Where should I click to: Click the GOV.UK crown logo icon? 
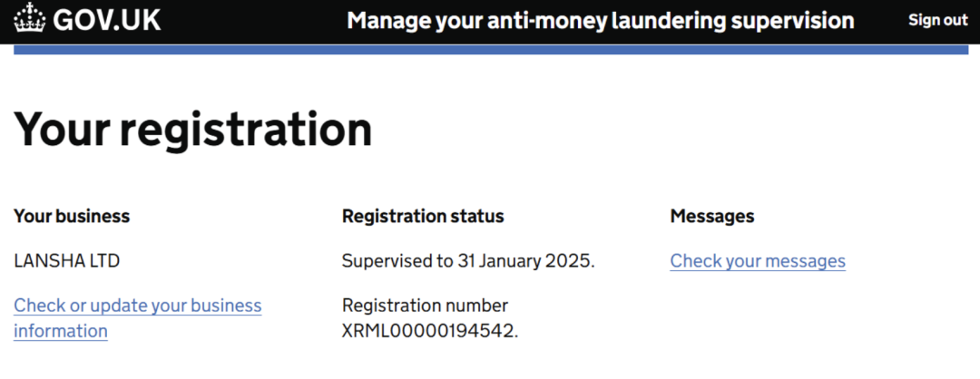[30, 20]
